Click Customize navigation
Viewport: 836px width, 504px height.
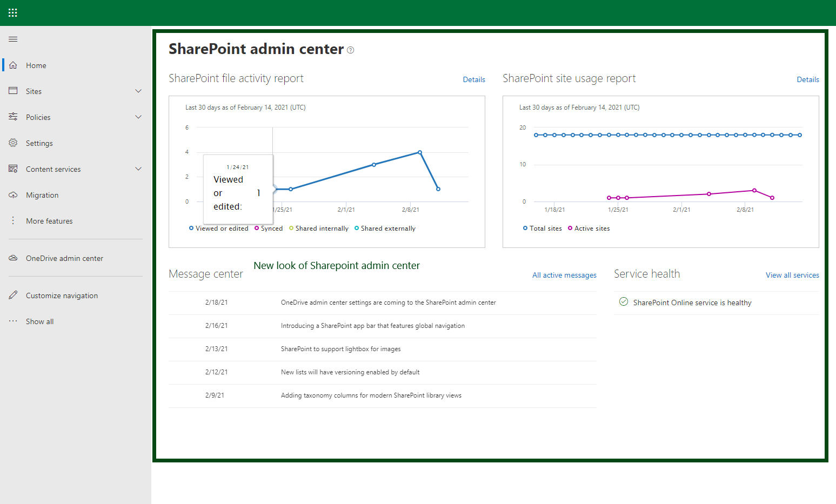(62, 295)
